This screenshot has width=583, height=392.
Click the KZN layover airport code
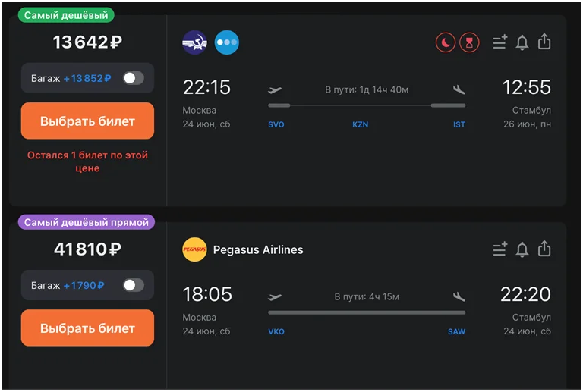coord(361,124)
